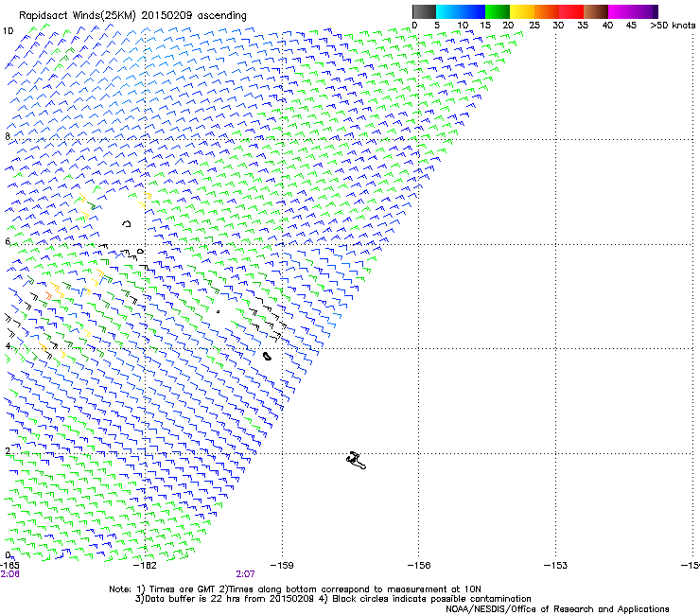Click the cyan 5-10 knots legend swatch
This screenshot has width=700, height=615.
pos(448,11)
